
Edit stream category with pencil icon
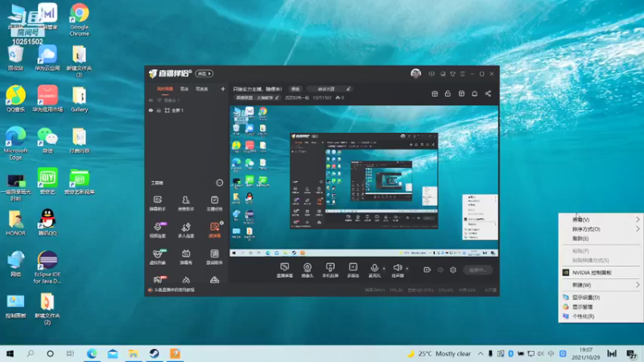[277, 97]
